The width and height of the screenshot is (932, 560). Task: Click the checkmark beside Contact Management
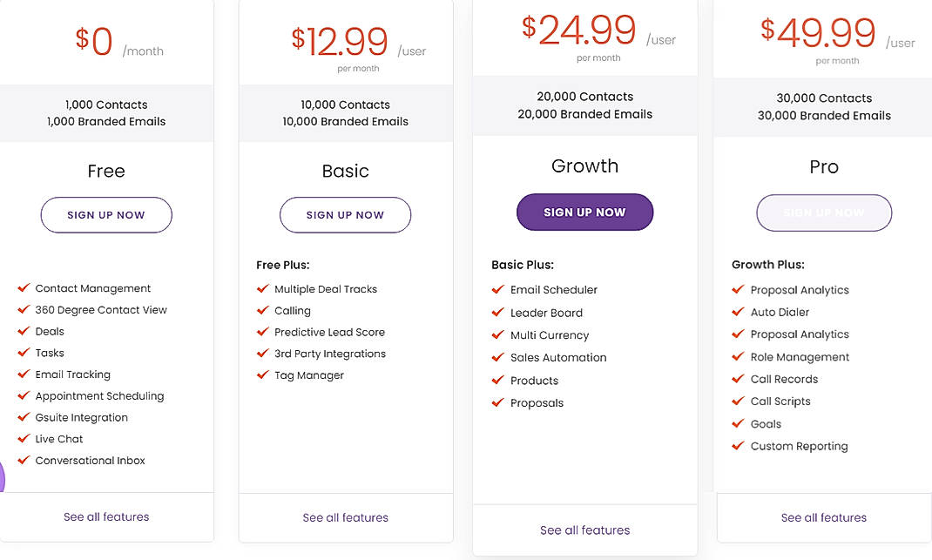pos(24,288)
